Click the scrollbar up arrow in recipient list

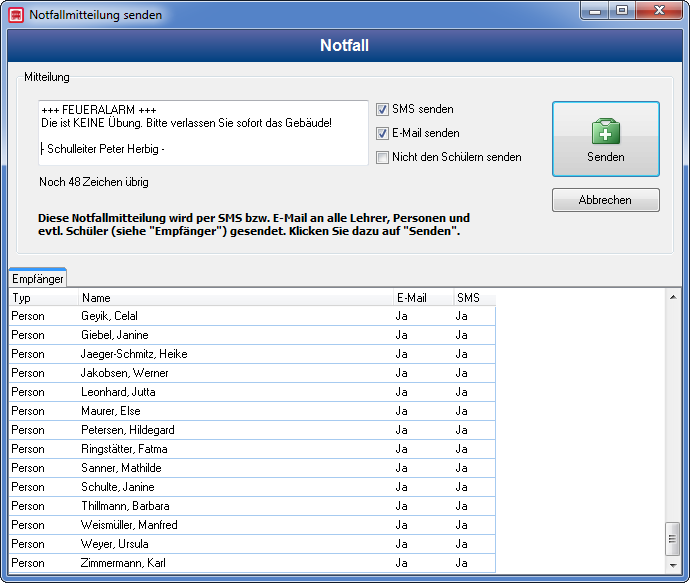673,297
